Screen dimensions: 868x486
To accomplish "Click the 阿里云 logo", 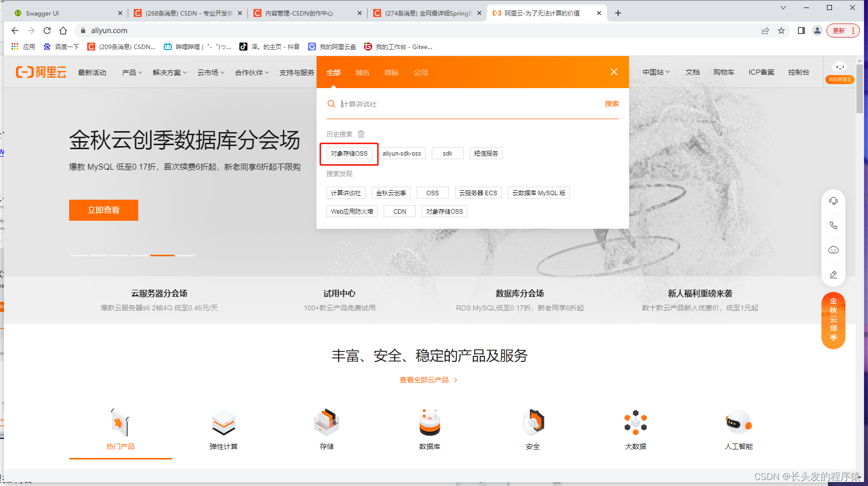I will [41, 72].
